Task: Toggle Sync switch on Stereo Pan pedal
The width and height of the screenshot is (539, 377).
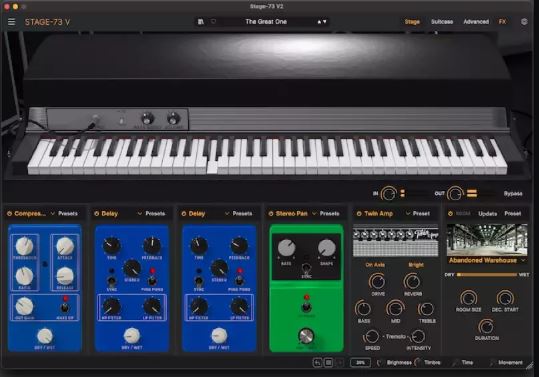Action: pos(306,268)
